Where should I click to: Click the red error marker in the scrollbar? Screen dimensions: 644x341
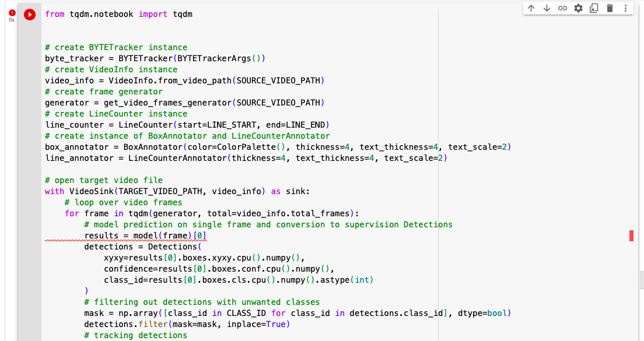(631, 235)
